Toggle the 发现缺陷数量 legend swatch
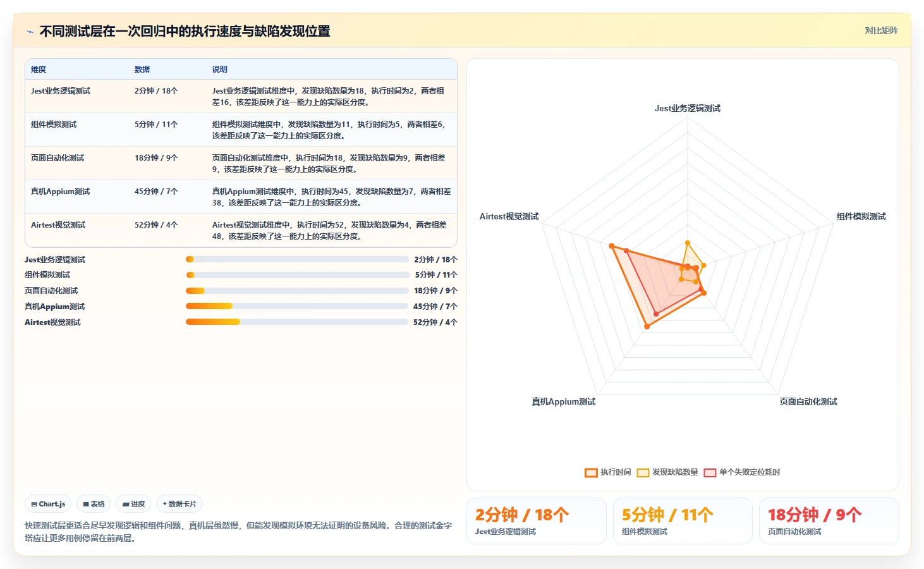The image size is (924, 569). (x=643, y=472)
